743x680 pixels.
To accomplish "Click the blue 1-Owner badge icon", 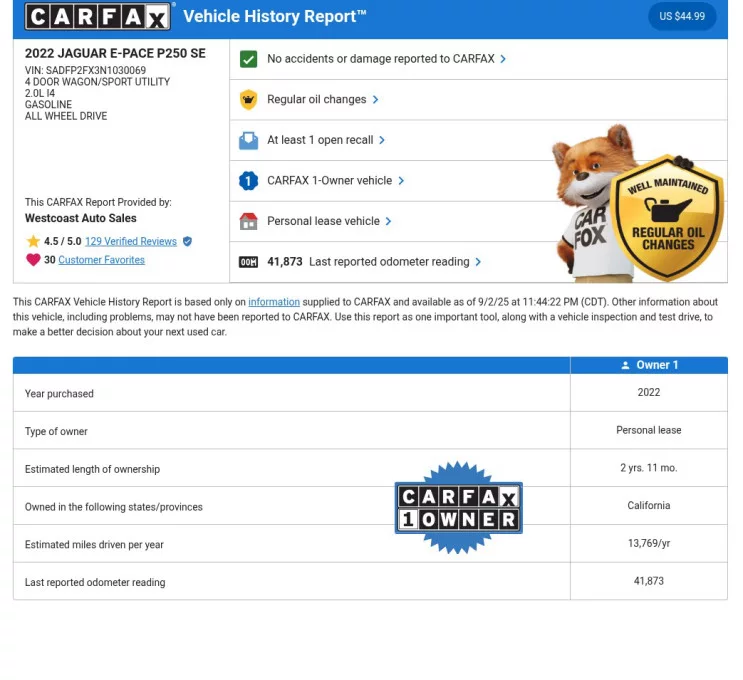I will coord(249,181).
